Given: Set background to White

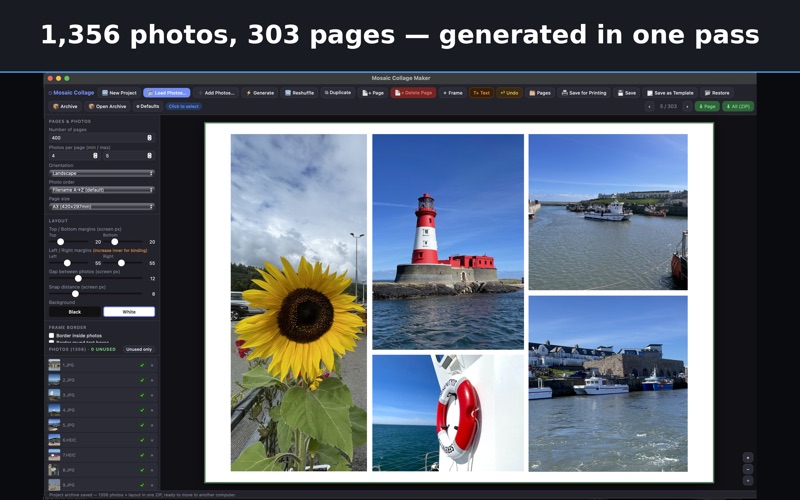Looking at the screenshot, I should (129, 312).
